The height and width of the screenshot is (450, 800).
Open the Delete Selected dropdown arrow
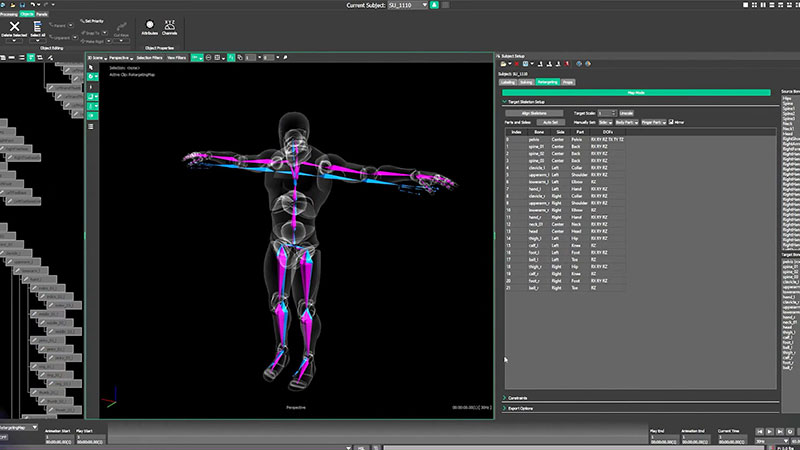coord(14,41)
